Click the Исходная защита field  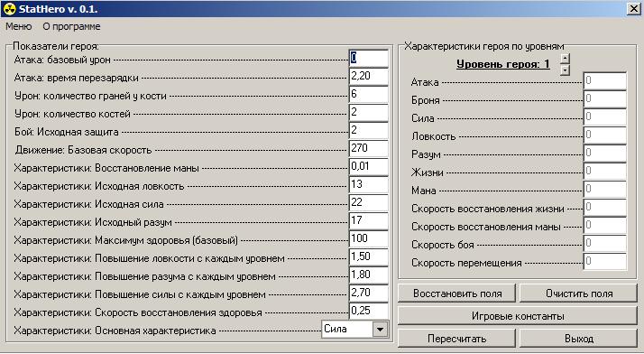click(368, 131)
